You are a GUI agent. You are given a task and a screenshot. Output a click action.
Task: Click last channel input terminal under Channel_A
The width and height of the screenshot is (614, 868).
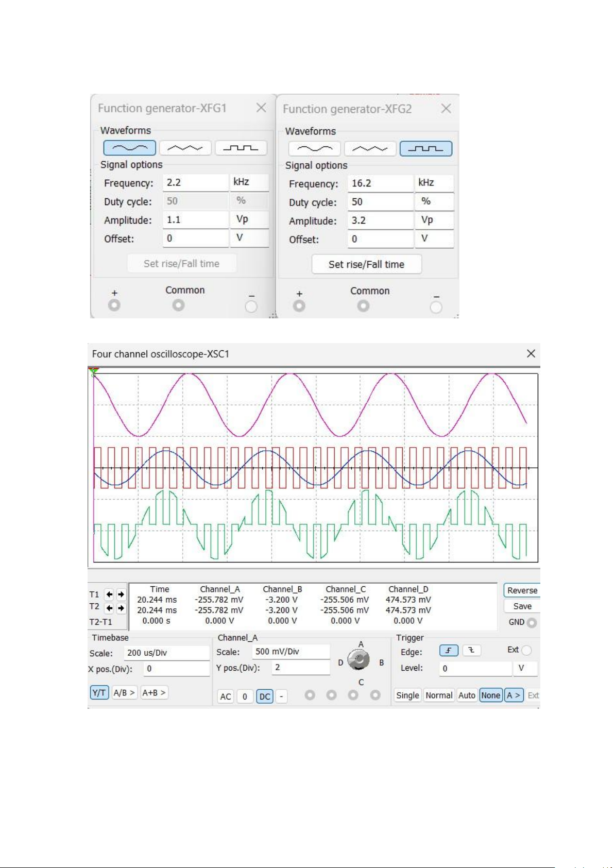click(x=376, y=695)
